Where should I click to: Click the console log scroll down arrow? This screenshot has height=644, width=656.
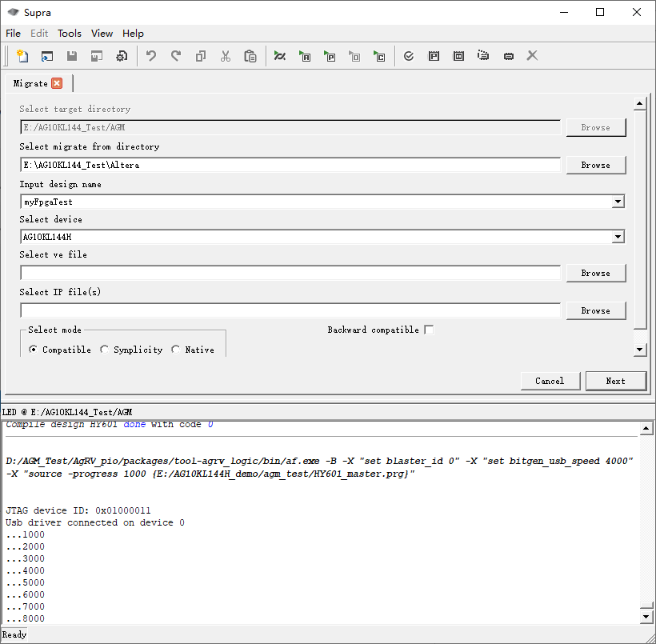pyautogui.click(x=646, y=617)
